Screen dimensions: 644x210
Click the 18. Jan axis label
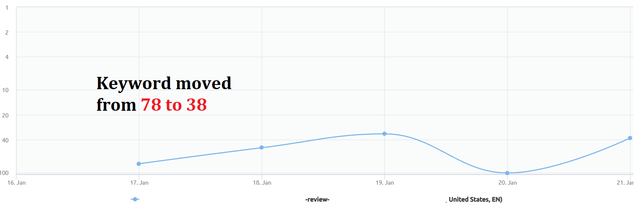pos(262,183)
